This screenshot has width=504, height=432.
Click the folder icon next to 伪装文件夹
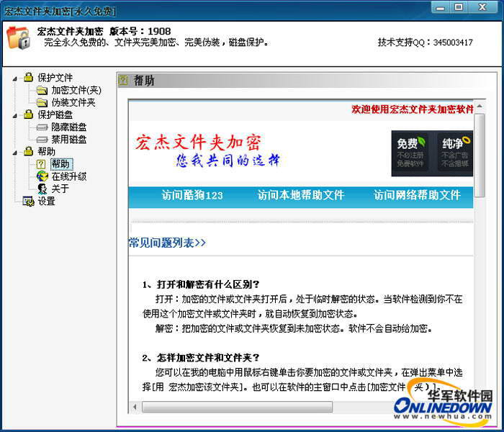[x=42, y=102]
